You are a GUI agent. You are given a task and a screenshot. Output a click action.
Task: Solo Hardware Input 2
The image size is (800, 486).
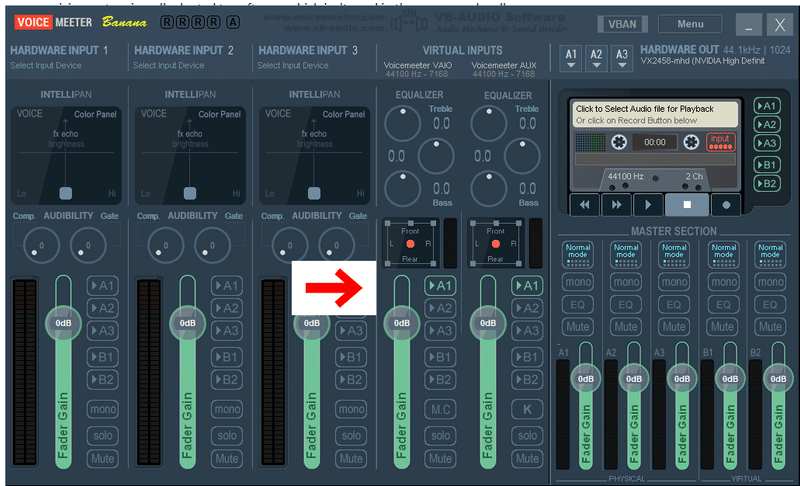tap(227, 436)
